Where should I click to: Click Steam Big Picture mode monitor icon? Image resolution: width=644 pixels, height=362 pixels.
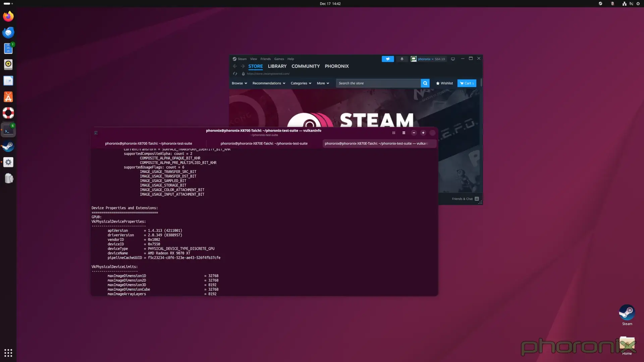pos(453,59)
